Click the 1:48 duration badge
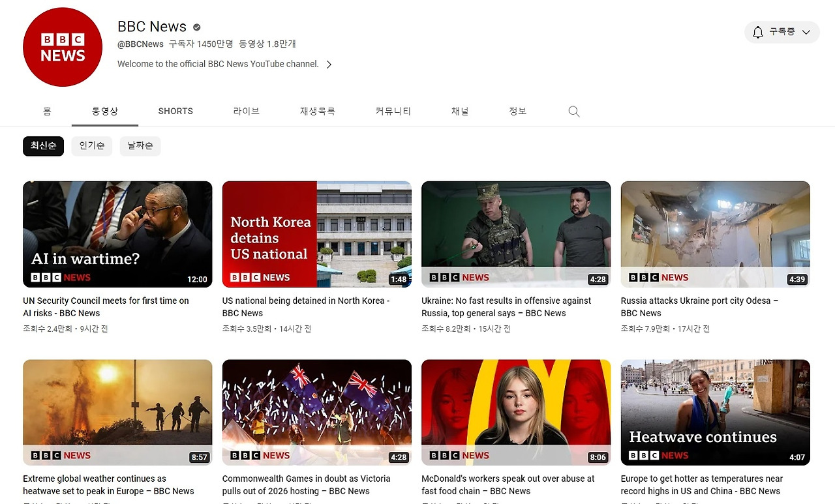This screenshot has height=504, width=835. tap(399, 279)
